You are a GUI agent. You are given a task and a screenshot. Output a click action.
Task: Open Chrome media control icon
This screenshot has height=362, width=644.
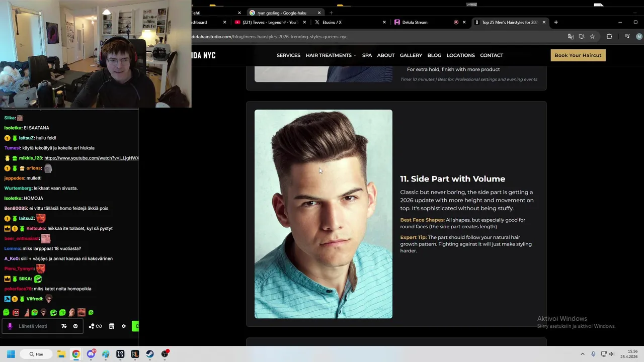(x=627, y=37)
